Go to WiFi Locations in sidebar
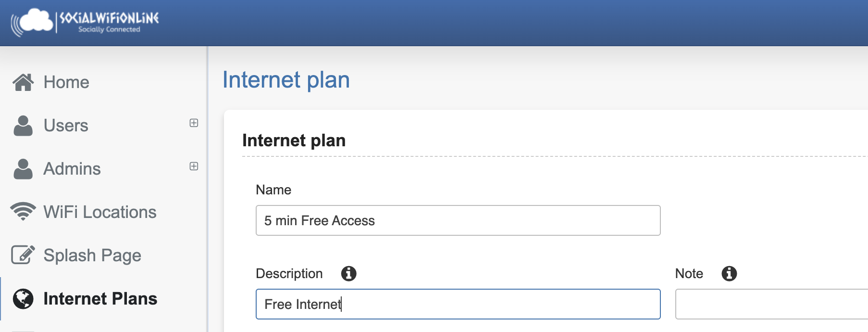Screen dimensions: 868x332 coord(100,212)
